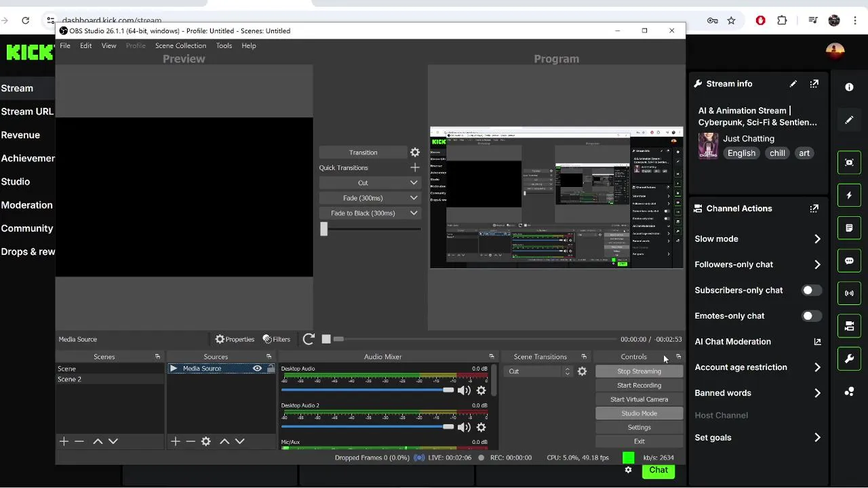Pop out Stream info panel
The image size is (868, 488).
pyautogui.click(x=814, y=84)
